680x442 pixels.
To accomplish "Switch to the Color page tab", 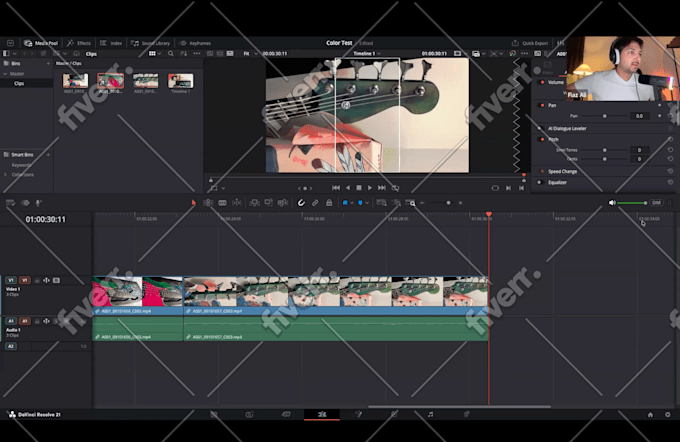I will click(394, 415).
